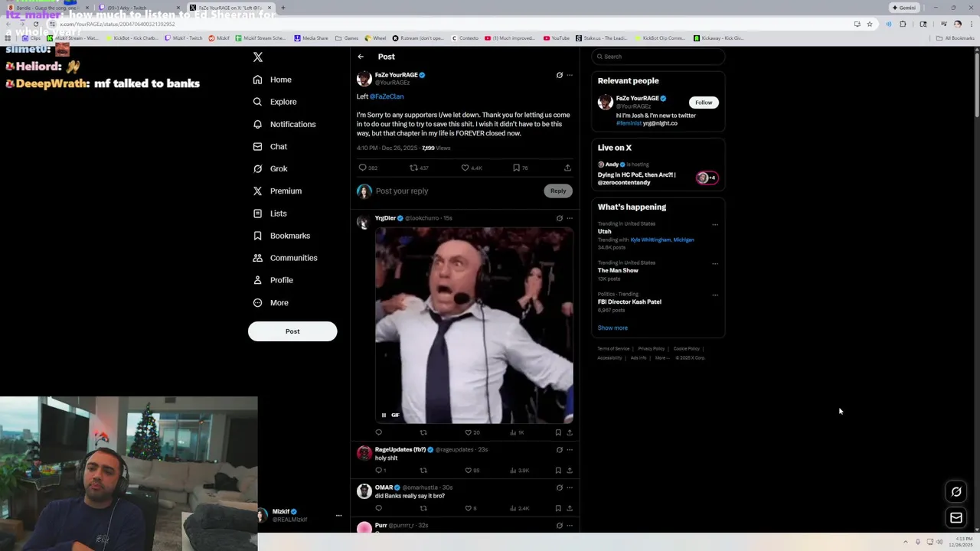Open more options for FBI Director Kash Patel trend

coord(715,295)
